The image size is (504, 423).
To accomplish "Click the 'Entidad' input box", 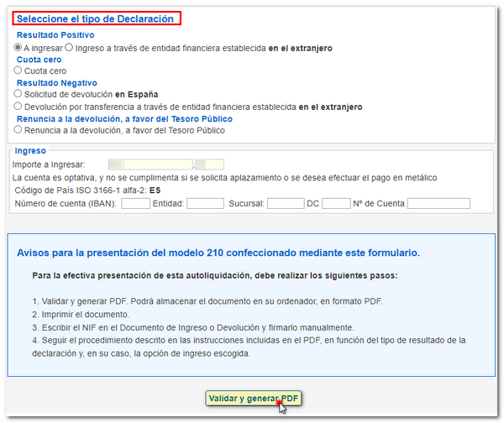I will tap(205, 203).
